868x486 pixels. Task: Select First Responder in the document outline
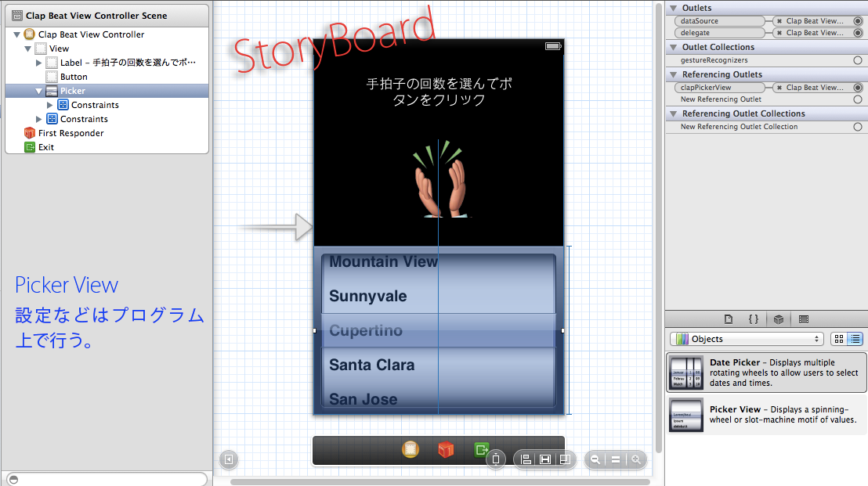coord(71,133)
